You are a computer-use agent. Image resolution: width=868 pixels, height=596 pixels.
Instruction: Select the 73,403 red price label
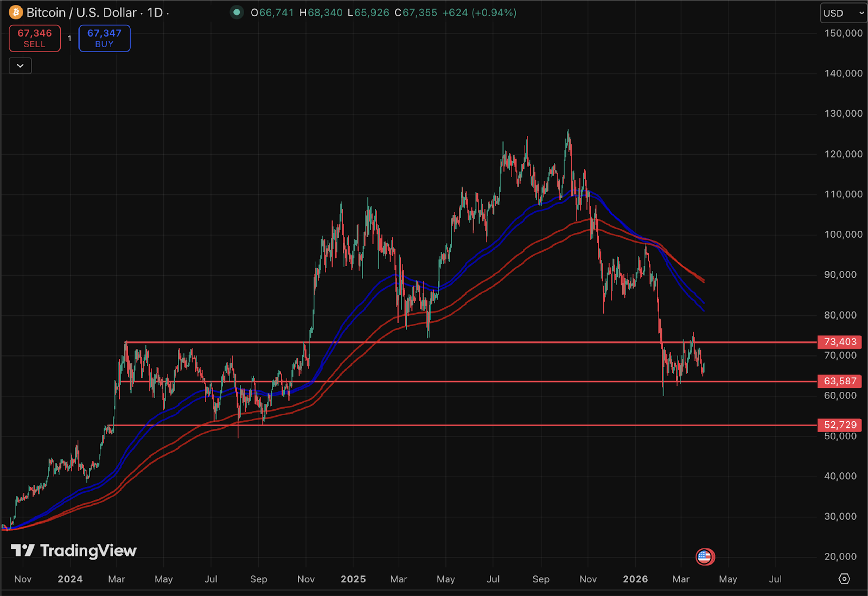click(840, 342)
